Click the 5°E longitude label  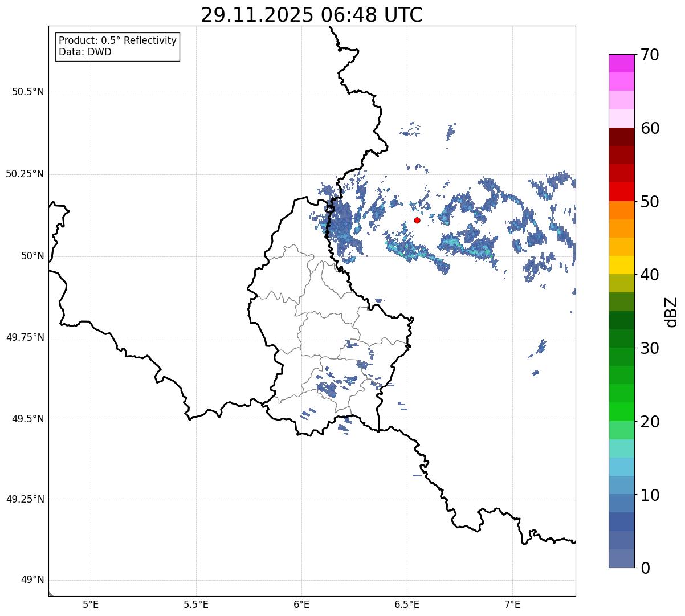click(x=91, y=605)
